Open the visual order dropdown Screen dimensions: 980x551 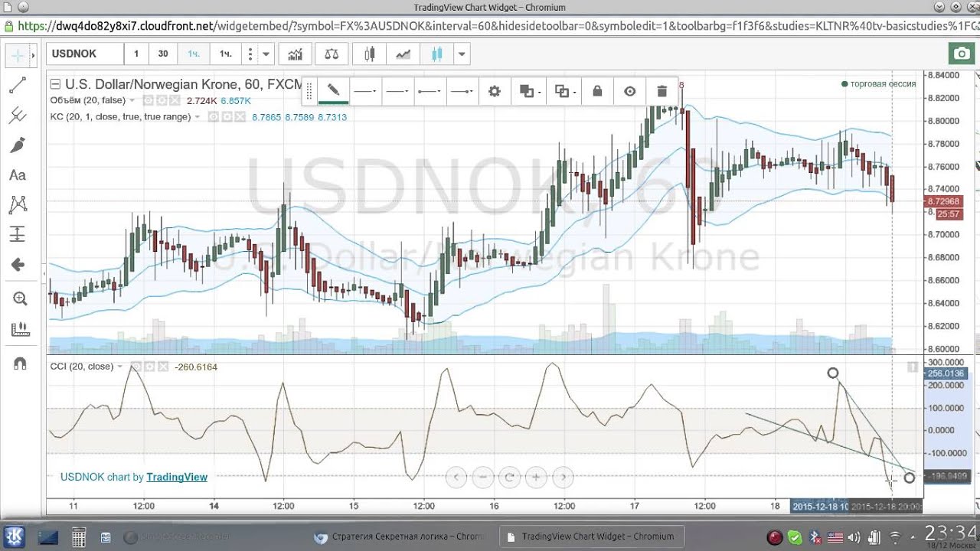(530, 91)
